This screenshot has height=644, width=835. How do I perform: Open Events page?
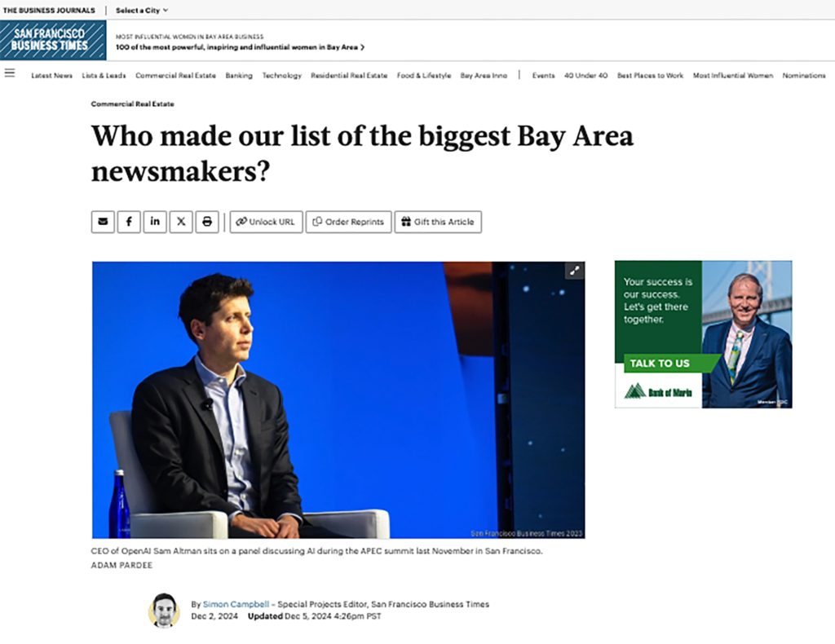click(543, 76)
